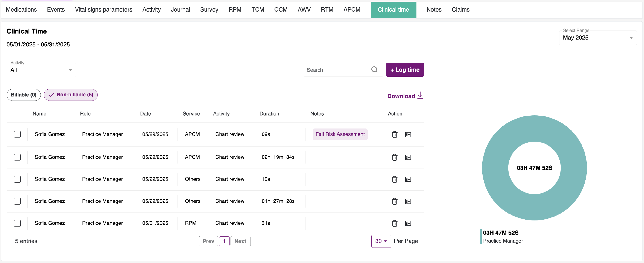644x263 pixels.
Task: Open the Claims tab
Action: pos(460,9)
